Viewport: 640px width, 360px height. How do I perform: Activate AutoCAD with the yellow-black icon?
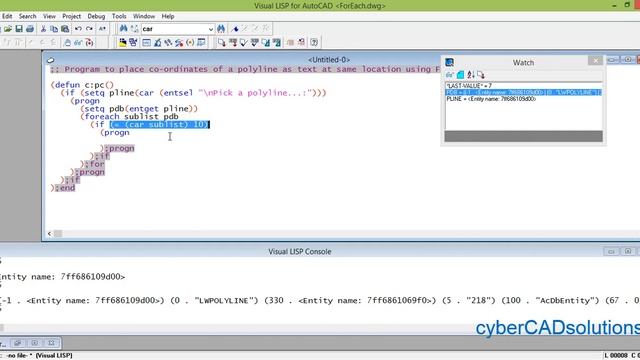[122, 42]
